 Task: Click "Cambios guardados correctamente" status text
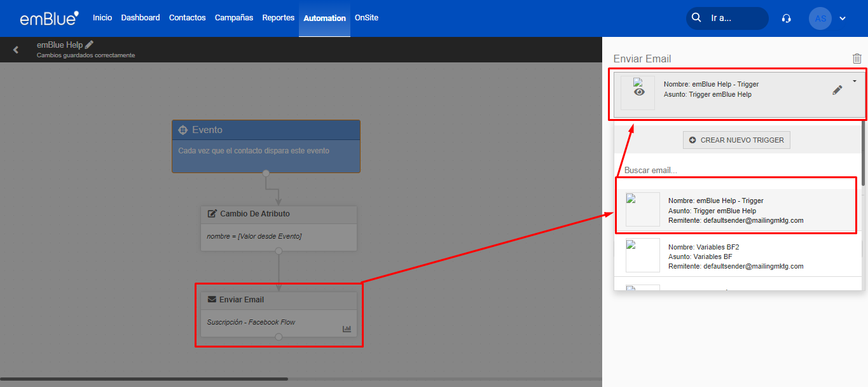click(86, 55)
